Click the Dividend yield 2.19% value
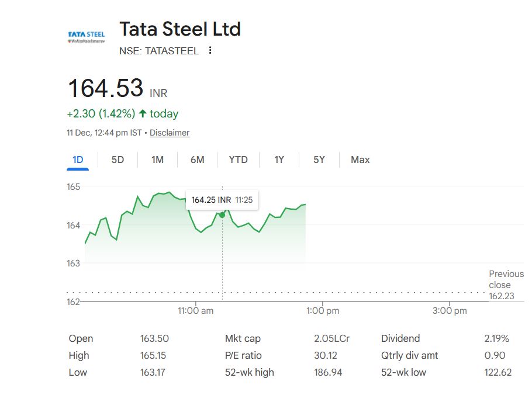This screenshot has width=532, height=409. (x=496, y=338)
